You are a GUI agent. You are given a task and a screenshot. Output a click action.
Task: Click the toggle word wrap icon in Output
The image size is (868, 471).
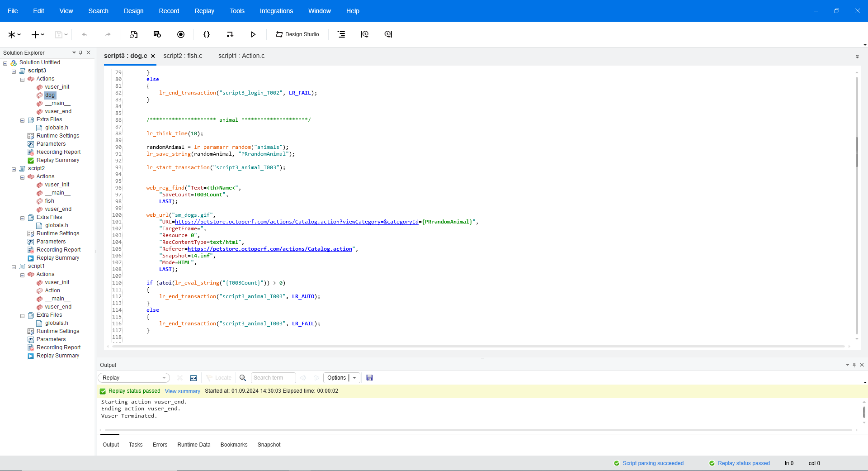pos(193,378)
